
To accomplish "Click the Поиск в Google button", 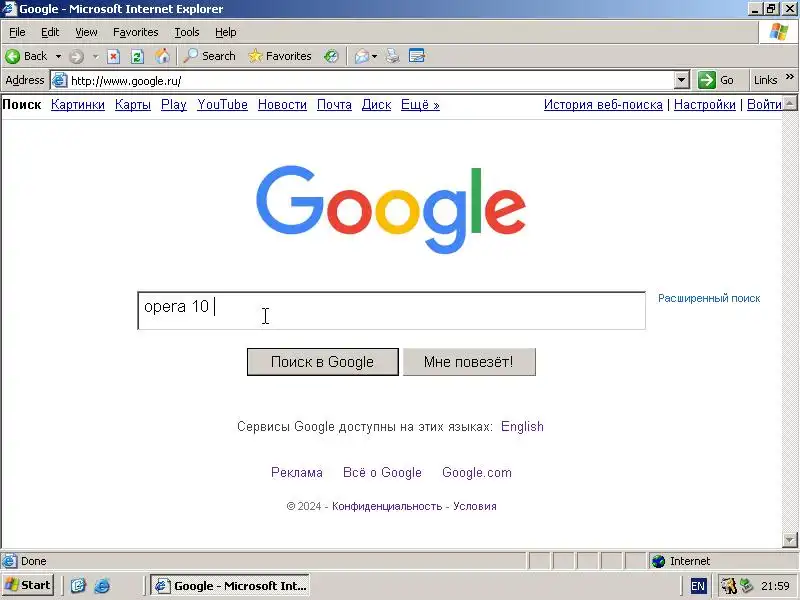I will [322, 362].
